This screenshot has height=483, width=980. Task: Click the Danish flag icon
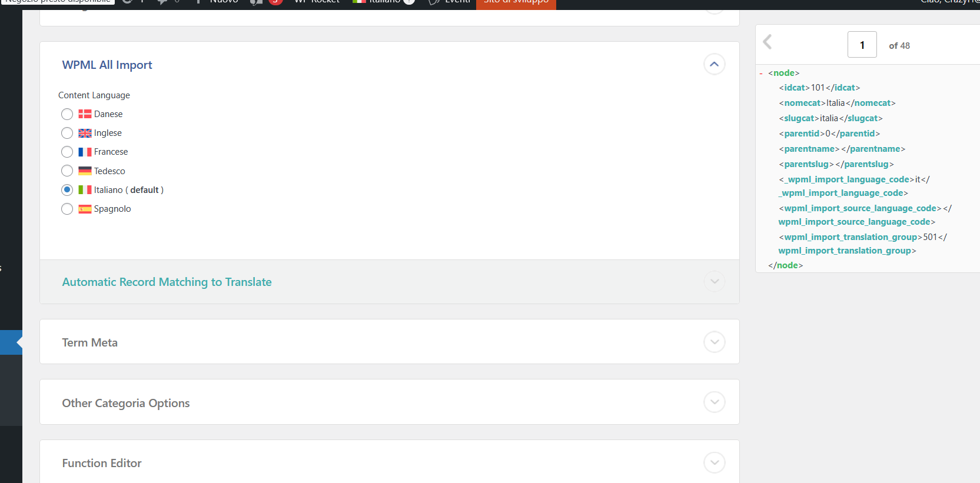pos(85,114)
